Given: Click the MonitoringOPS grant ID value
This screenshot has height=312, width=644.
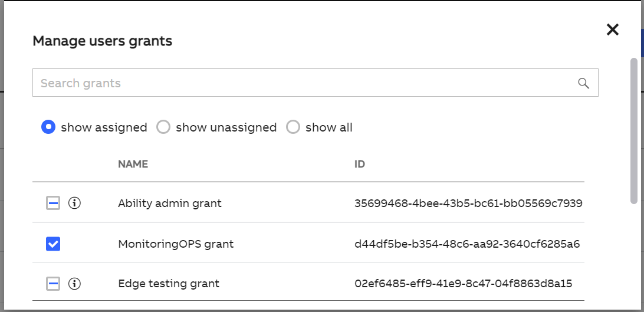Looking at the screenshot, I should [x=467, y=244].
